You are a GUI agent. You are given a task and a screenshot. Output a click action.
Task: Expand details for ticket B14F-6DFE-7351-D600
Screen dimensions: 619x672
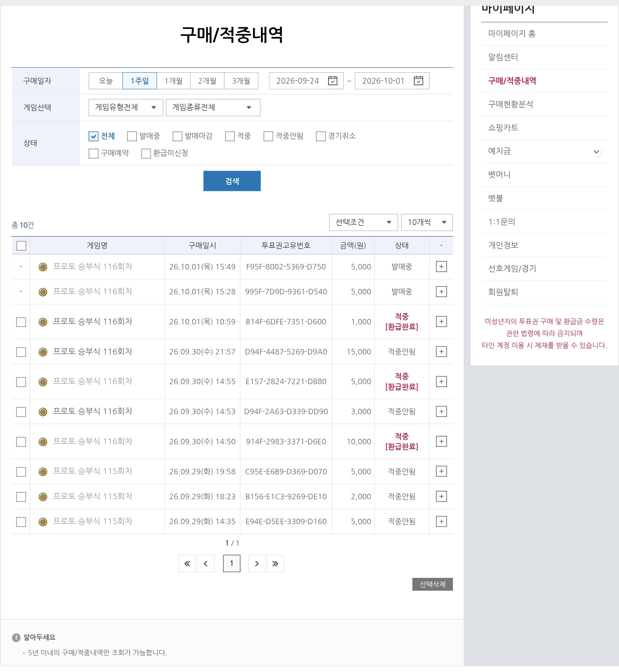click(x=441, y=322)
